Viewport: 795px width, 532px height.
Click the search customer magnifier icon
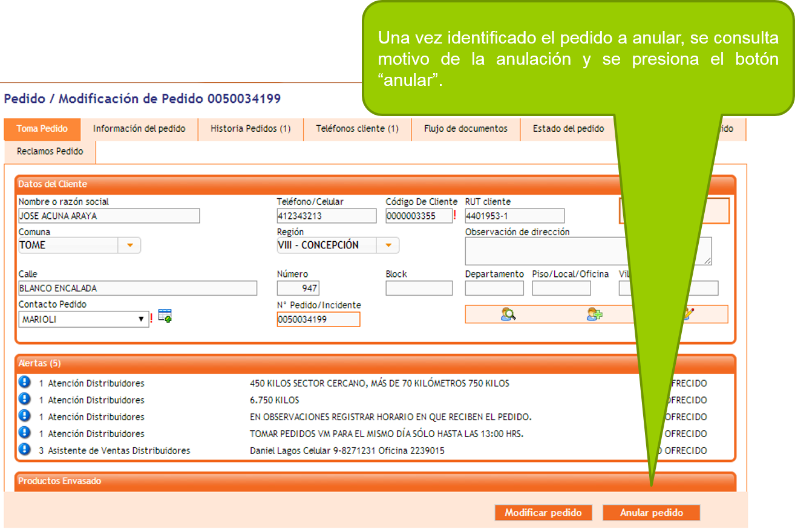(x=508, y=314)
